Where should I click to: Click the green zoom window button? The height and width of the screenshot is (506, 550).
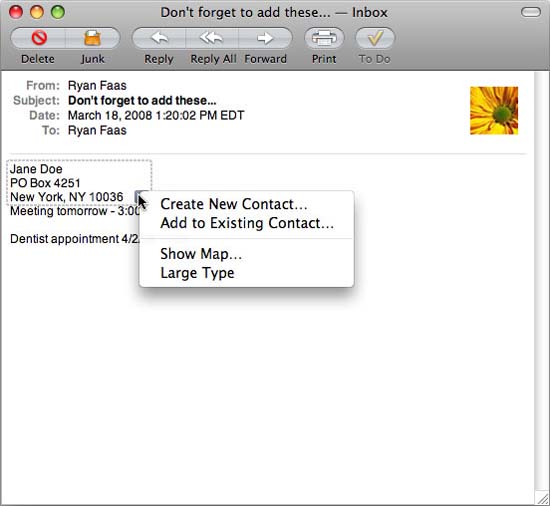coord(58,12)
